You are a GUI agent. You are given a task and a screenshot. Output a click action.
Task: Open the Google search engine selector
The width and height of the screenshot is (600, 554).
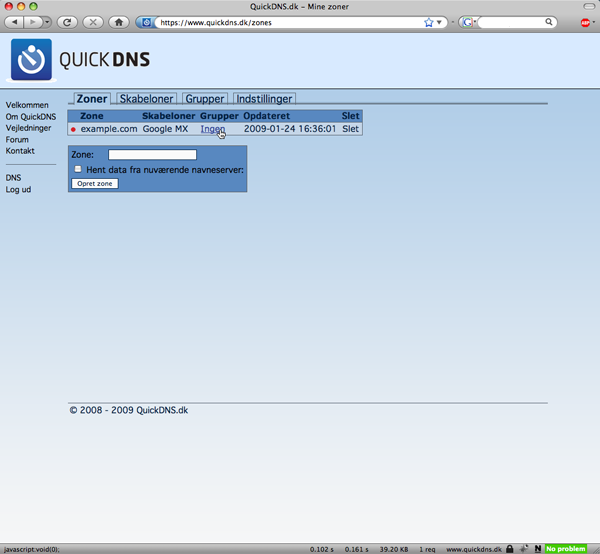click(x=468, y=23)
